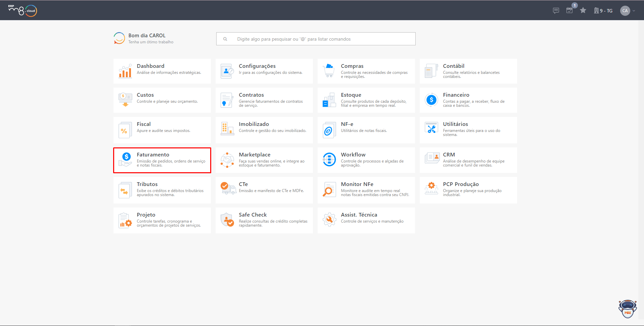Click the Safe Check shield icon

pos(227,220)
